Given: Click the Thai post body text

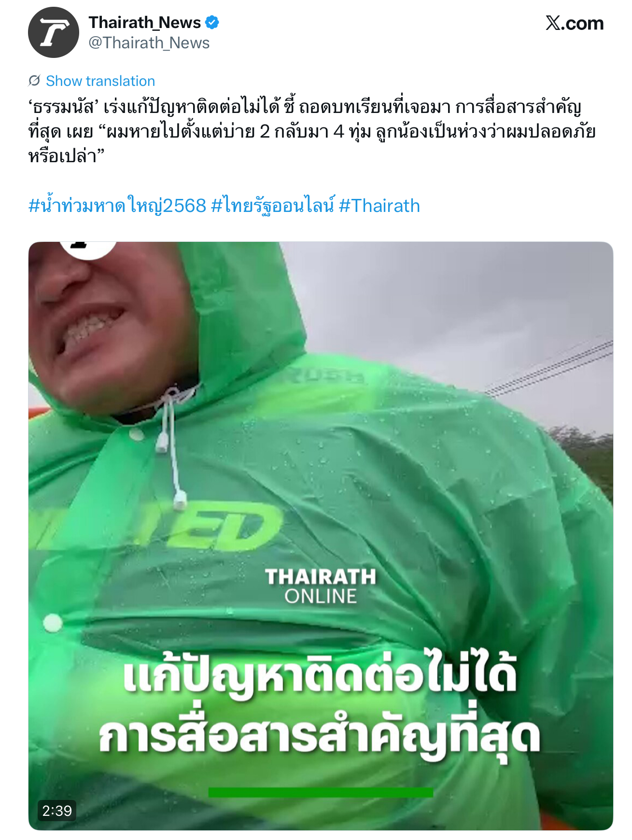Looking at the screenshot, I should tap(312, 131).
